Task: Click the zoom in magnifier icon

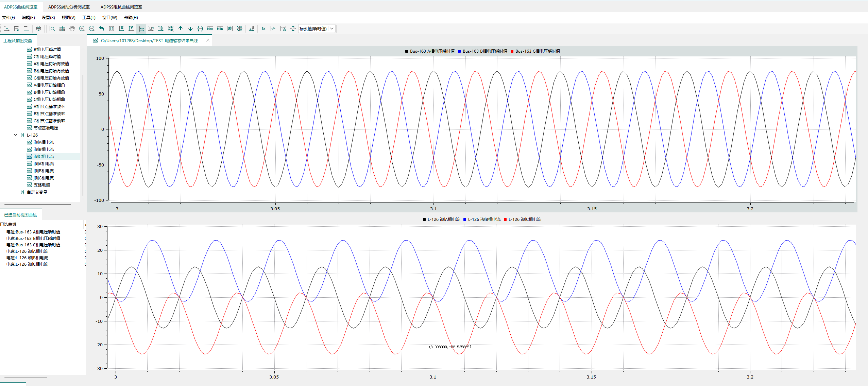Action: point(82,29)
